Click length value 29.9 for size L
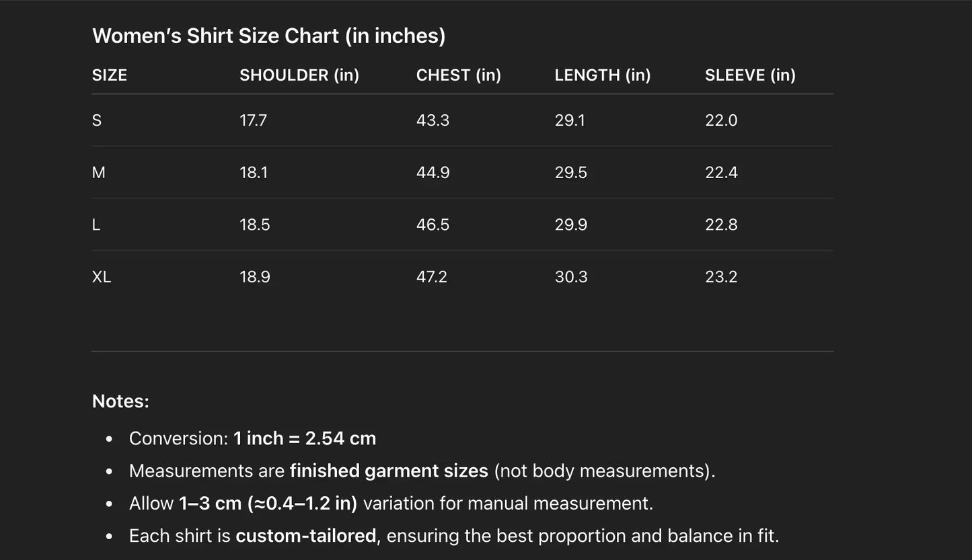Viewport: 972px width, 560px height. pyautogui.click(x=571, y=225)
